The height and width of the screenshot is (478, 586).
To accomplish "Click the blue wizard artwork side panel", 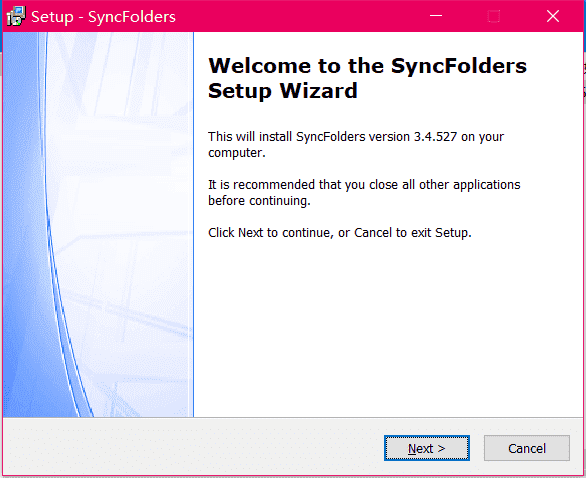I will pos(98,224).
